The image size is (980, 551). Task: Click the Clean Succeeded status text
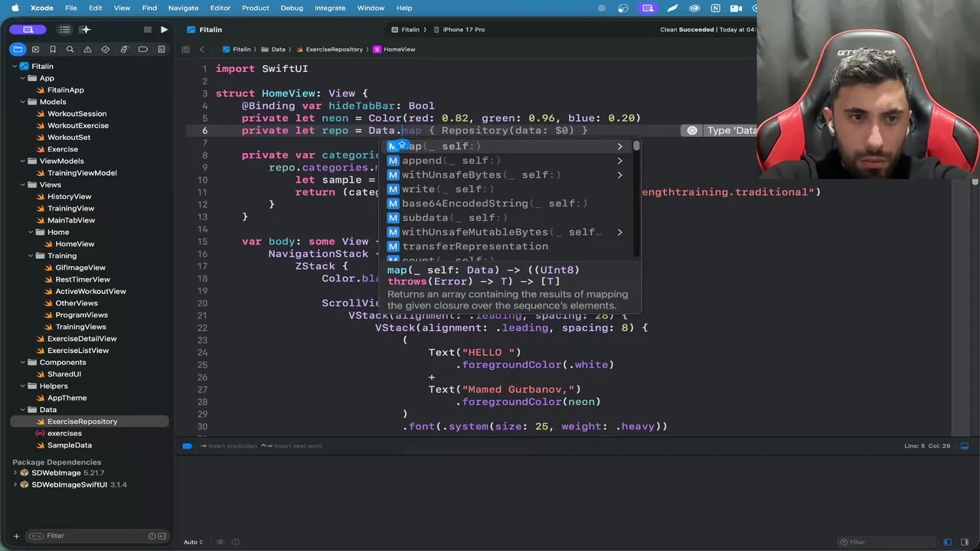tap(687, 30)
